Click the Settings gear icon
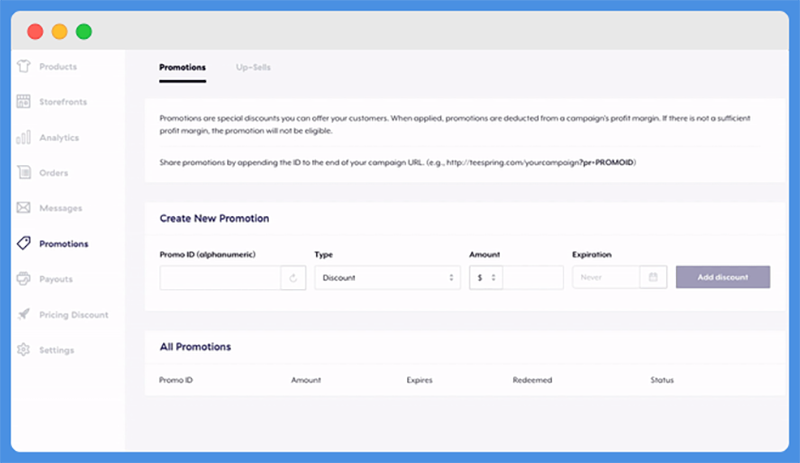 tap(23, 350)
